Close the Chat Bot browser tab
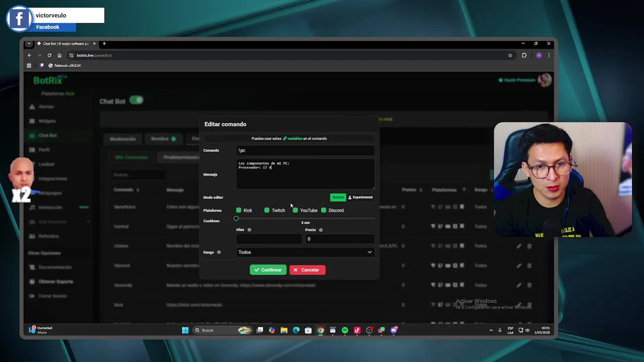The image size is (644, 362). point(94,44)
